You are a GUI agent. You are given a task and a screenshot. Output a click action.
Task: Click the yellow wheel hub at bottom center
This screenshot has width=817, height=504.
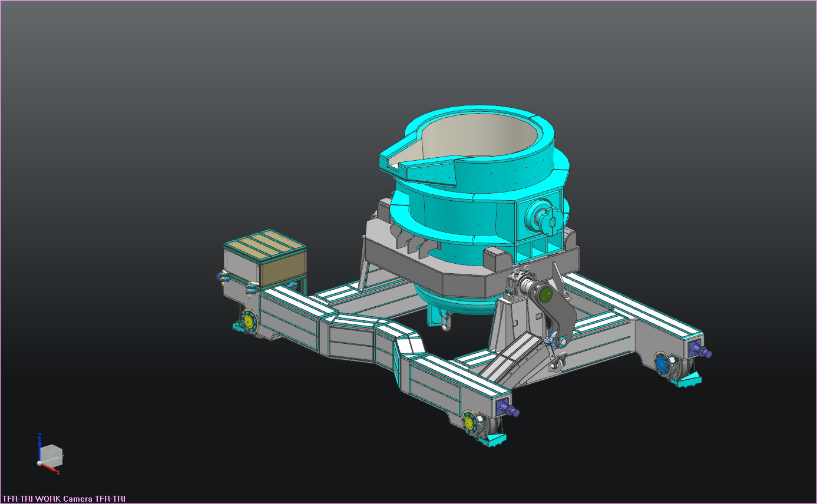pyautogui.click(x=469, y=422)
